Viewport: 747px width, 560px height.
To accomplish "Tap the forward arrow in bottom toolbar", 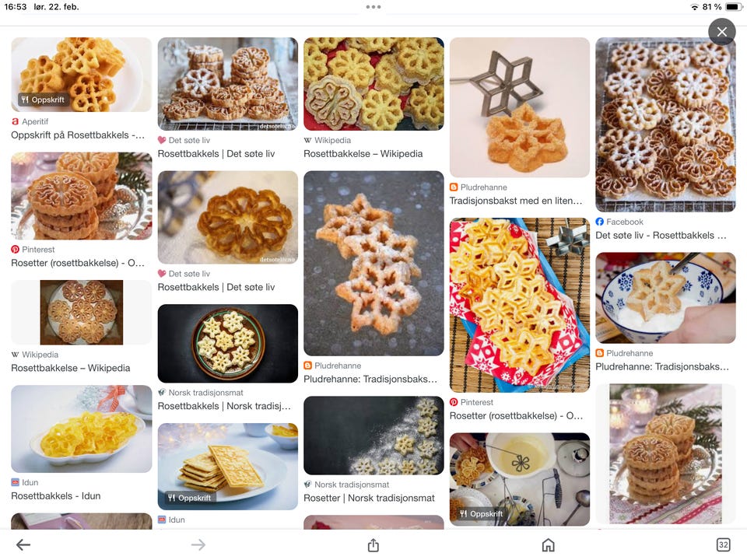I will pos(198,544).
